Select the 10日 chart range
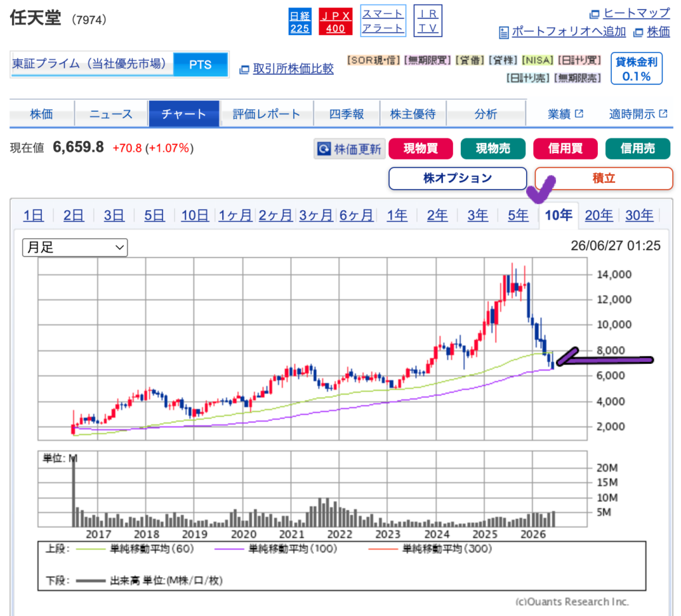Viewport: 681px width, 616px height. click(x=195, y=215)
